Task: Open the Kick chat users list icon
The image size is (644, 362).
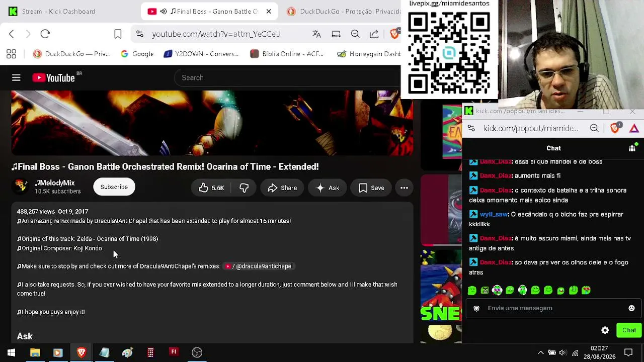Action: 632,148
